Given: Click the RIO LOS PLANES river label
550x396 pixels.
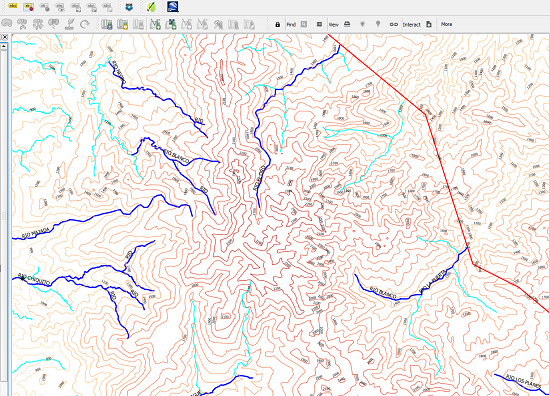Looking at the screenshot, I should [x=523, y=382].
